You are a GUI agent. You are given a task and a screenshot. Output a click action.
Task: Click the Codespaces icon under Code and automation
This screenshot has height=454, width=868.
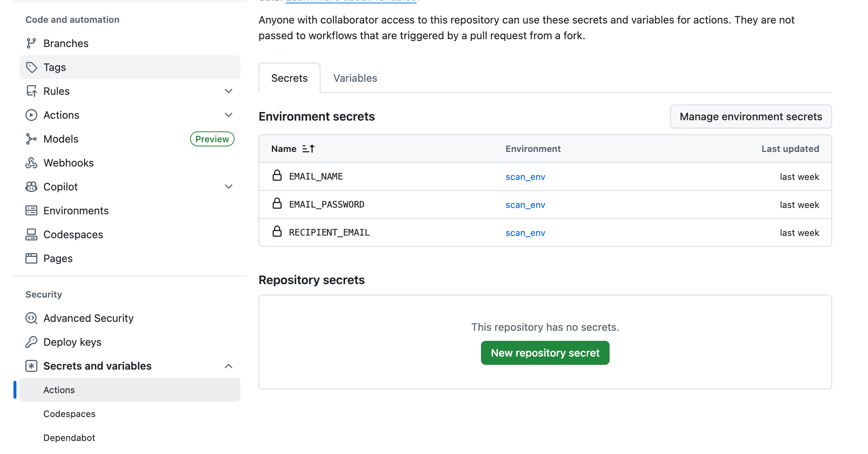point(31,234)
